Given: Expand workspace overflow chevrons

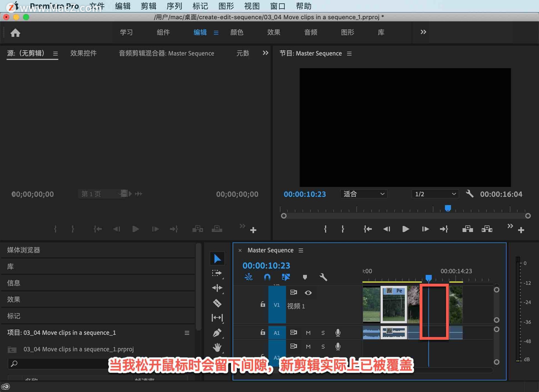Looking at the screenshot, I should pos(423,32).
